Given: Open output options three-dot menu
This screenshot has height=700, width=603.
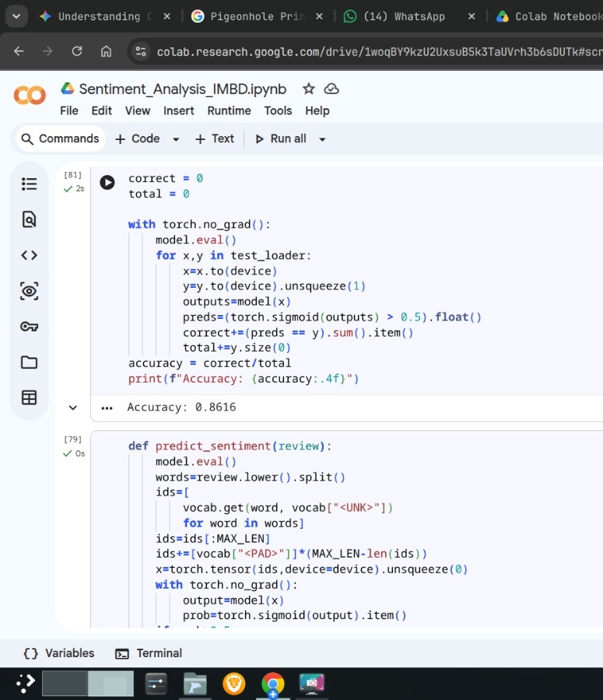Looking at the screenshot, I should point(107,408).
